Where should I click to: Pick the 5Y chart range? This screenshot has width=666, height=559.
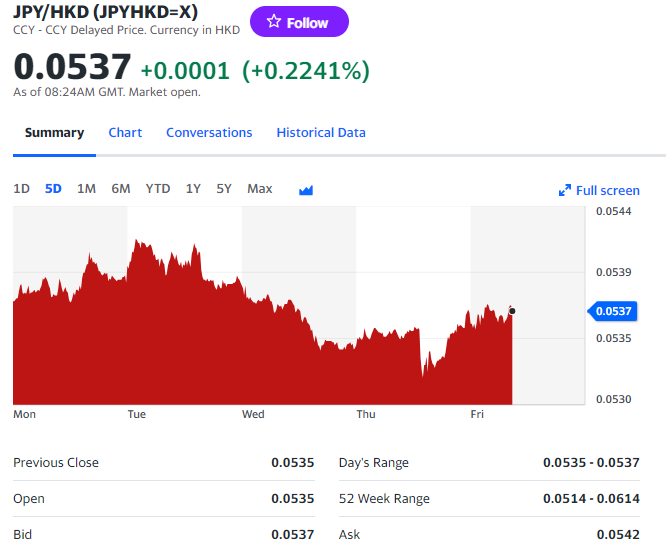tap(224, 189)
